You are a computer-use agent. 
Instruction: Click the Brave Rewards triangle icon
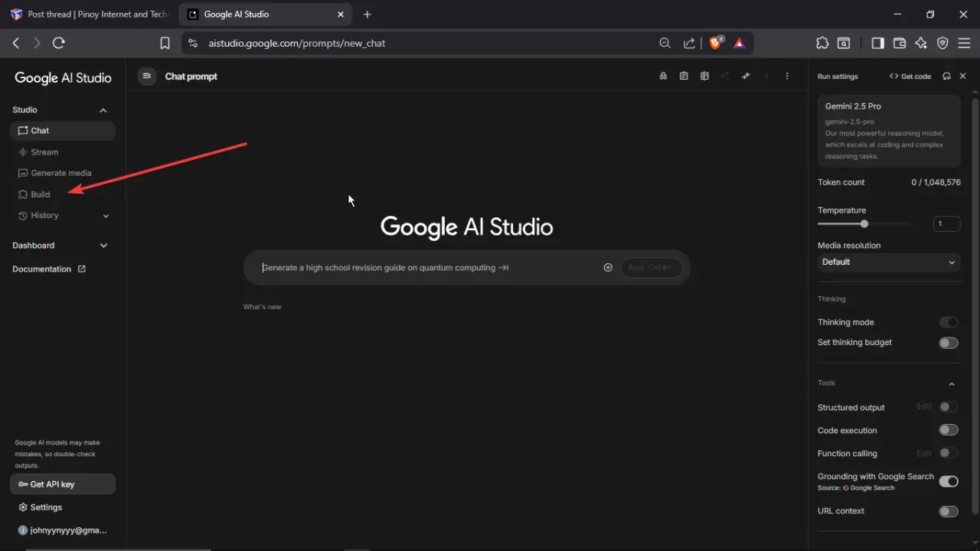(x=739, y=44)
